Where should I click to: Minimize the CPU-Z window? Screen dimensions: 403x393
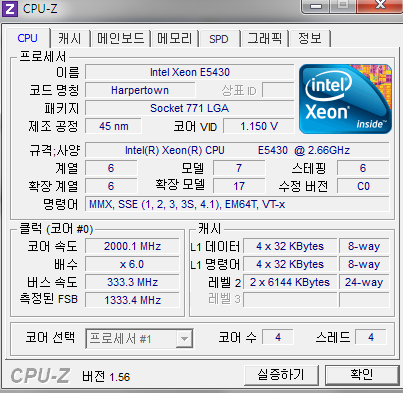pos(317,5)
